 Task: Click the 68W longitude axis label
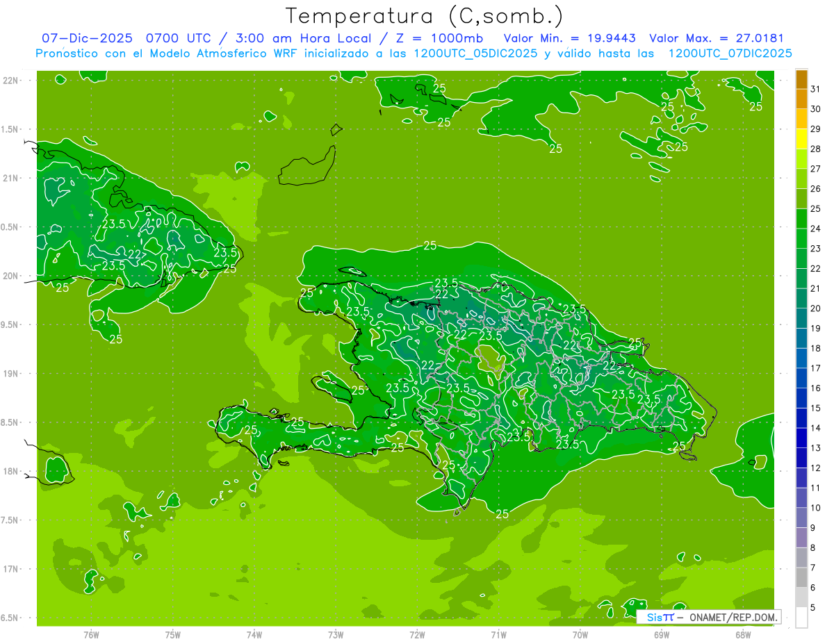click(x=743, y=634)
